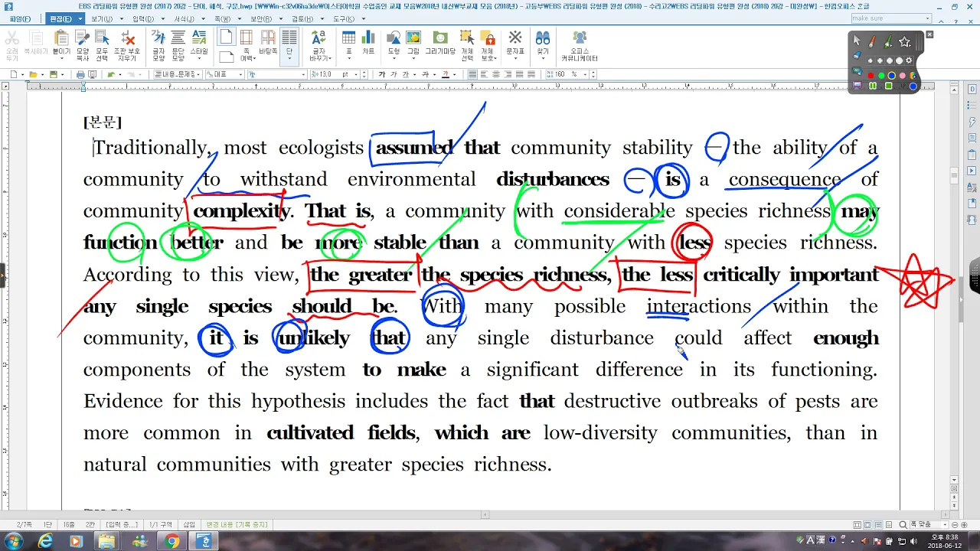Screen dimensions: 980x551
Task: Open Office Communicator (오피스 커뮤니케이터)
Action: coord(580,46)
